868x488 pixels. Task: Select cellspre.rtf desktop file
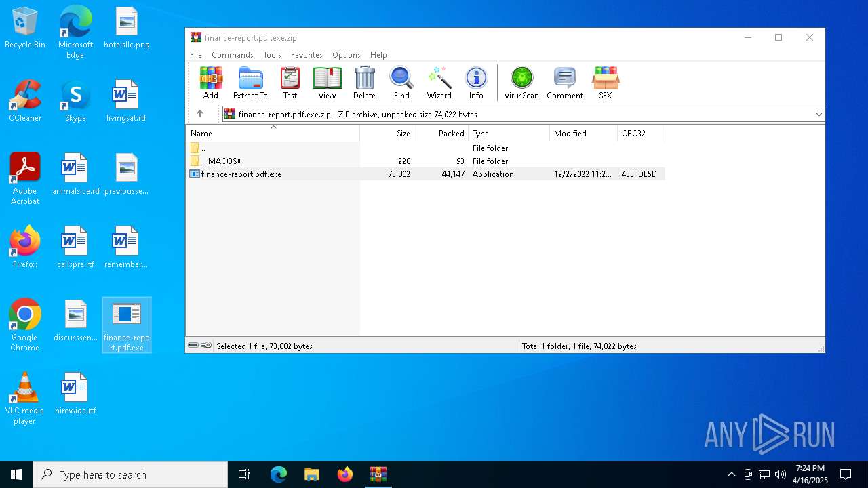[x=75, y=247]
